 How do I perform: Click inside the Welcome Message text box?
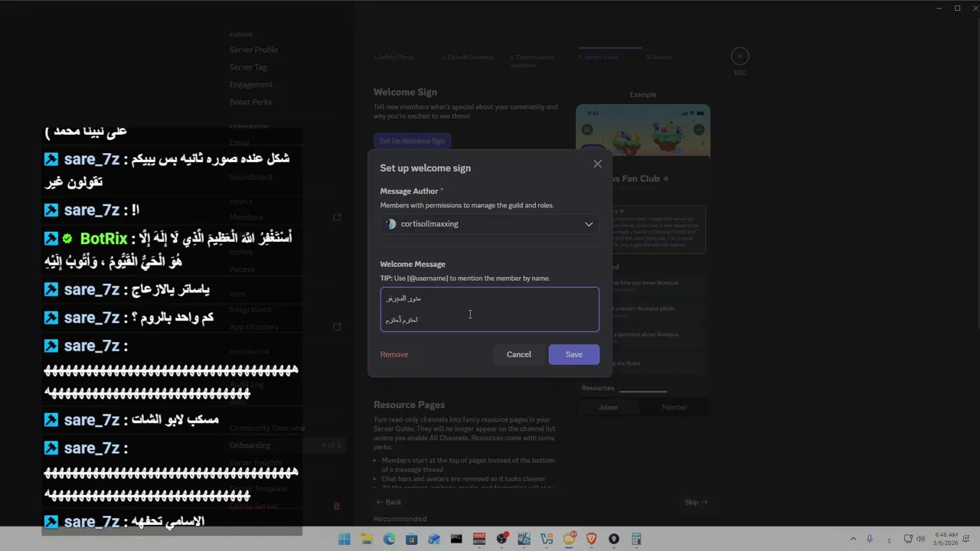(x=489, y=309)
